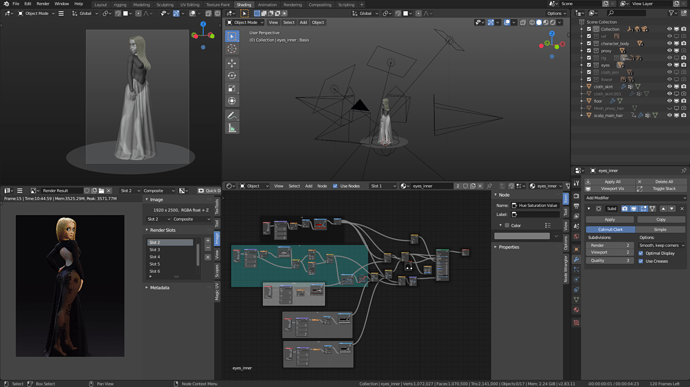Open the Render properties tab
690x387 pixels.
576,196
